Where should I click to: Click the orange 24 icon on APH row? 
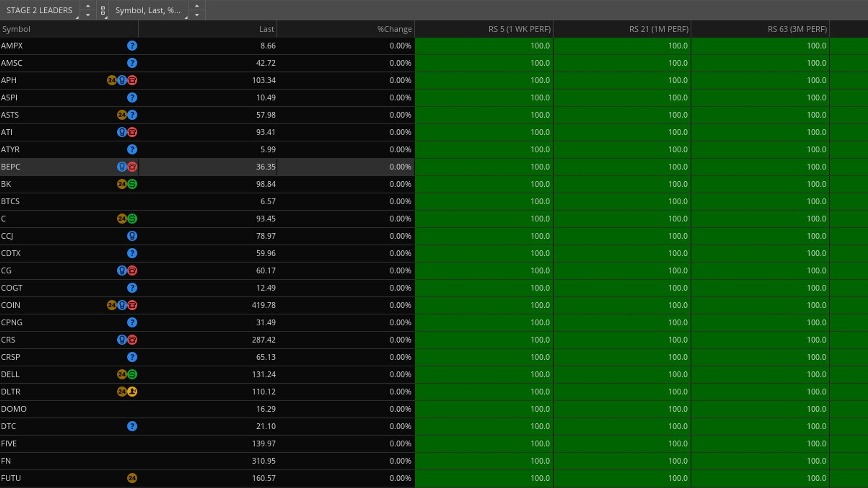(x=112, y=80)
